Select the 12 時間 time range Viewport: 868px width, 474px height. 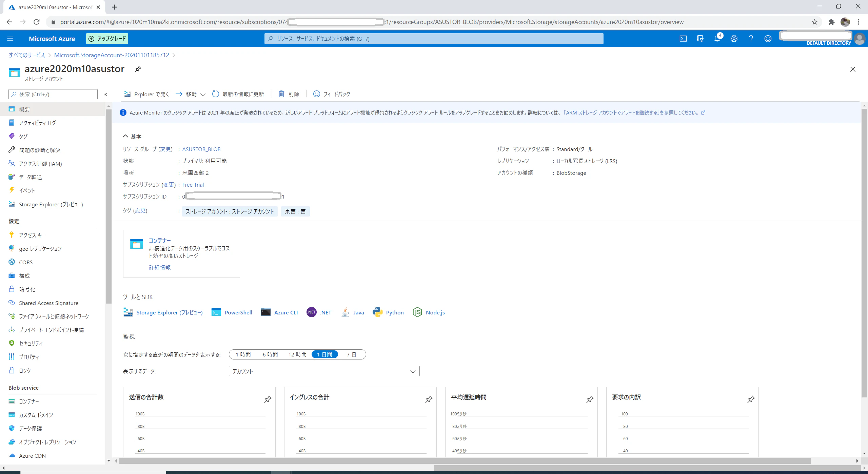(x=297, y=354)
